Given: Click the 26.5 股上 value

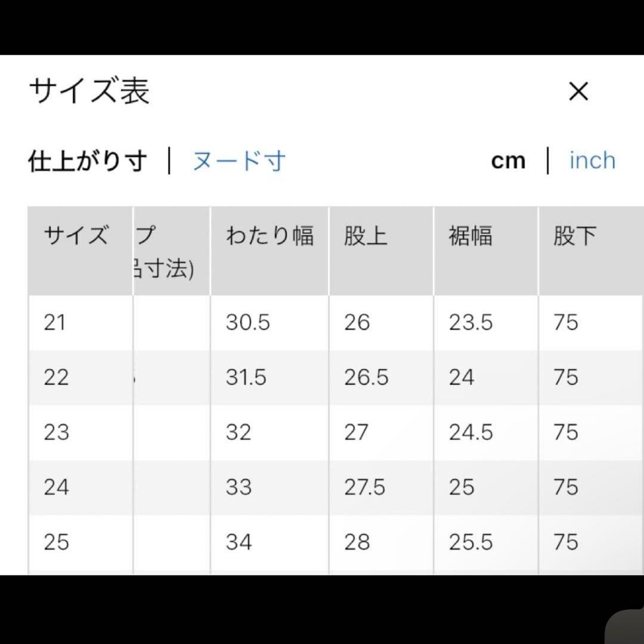Looking at the screenshot, I should click(366, 377).
